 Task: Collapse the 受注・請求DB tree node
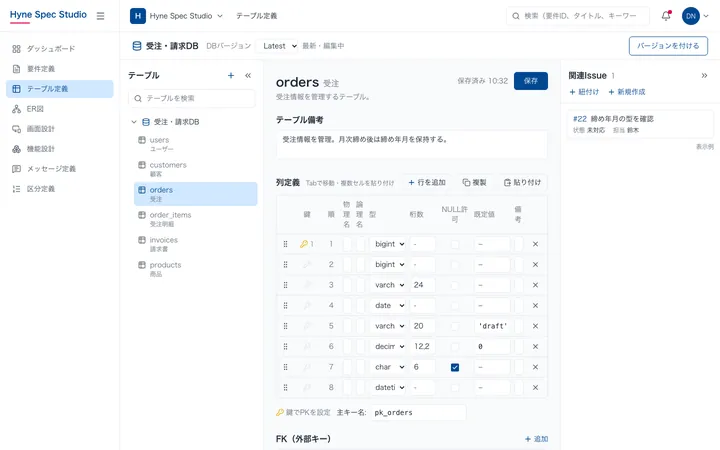[134, 122]
